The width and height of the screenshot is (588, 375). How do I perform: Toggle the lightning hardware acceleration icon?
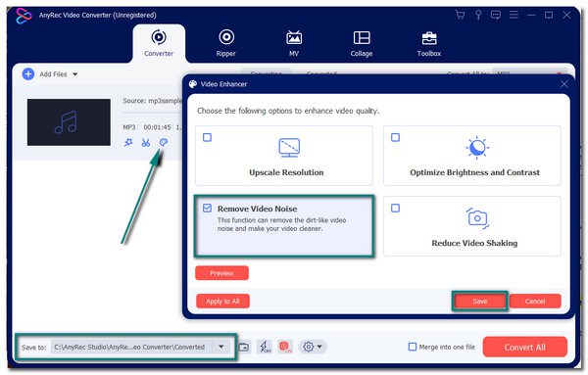(265, 347)
